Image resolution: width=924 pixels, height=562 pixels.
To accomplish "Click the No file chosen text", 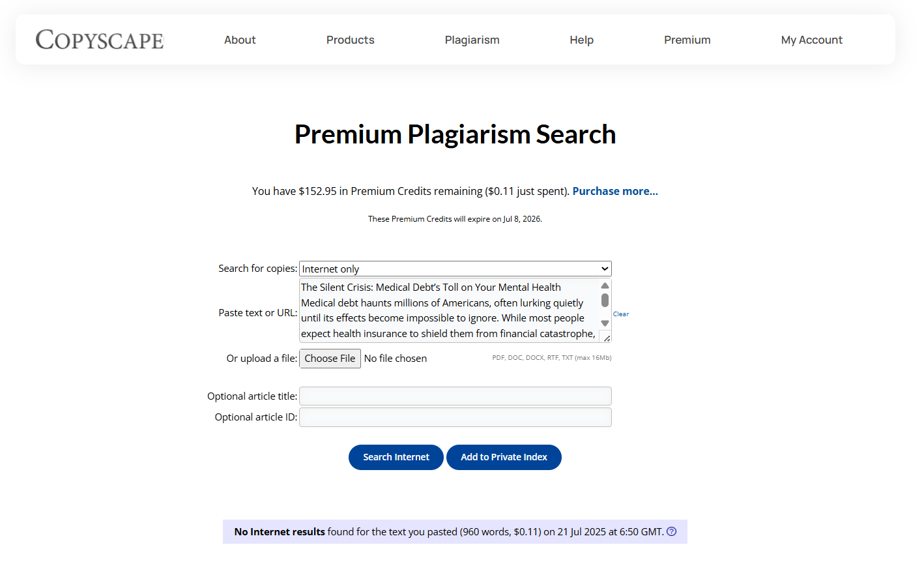I will pyautogui.click(x=396, y=359).
